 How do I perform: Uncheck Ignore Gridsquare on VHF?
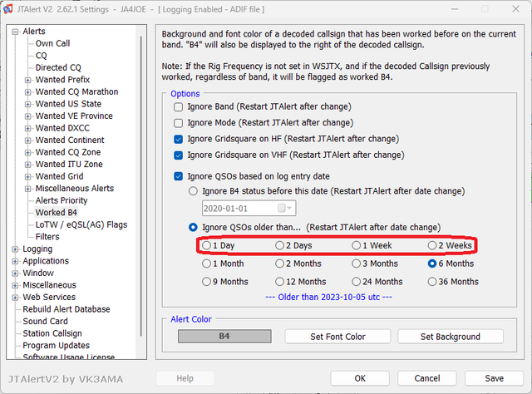(x=178, y=155)
